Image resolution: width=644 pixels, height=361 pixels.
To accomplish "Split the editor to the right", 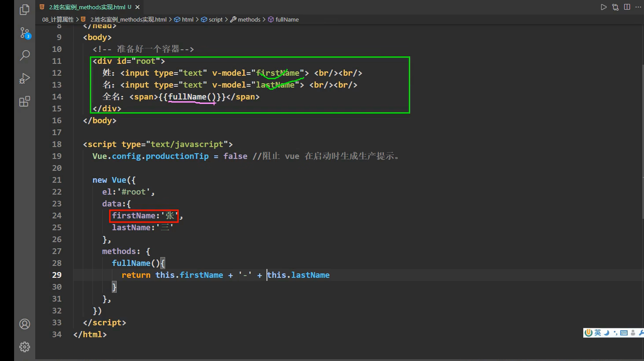I will (627, 7).
